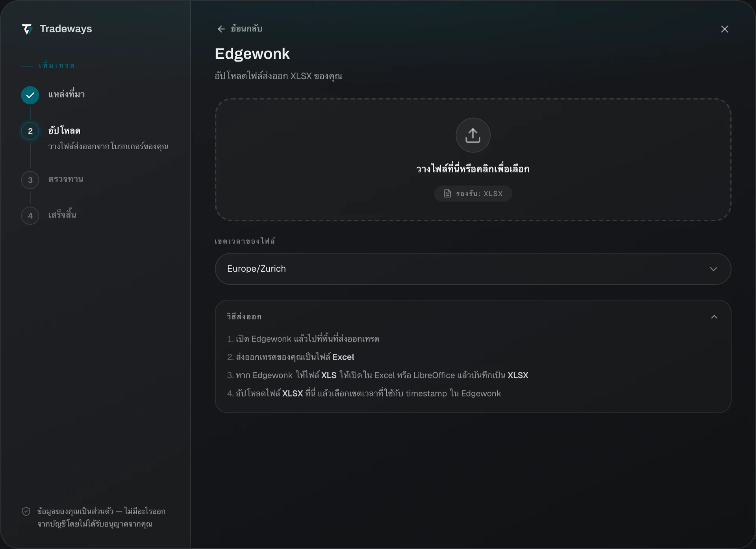Click the วางไฟล์ที่นี่หรือคลิกเพื่อเลือก drop zone text

pyautogui.click(x=473, y=169)
